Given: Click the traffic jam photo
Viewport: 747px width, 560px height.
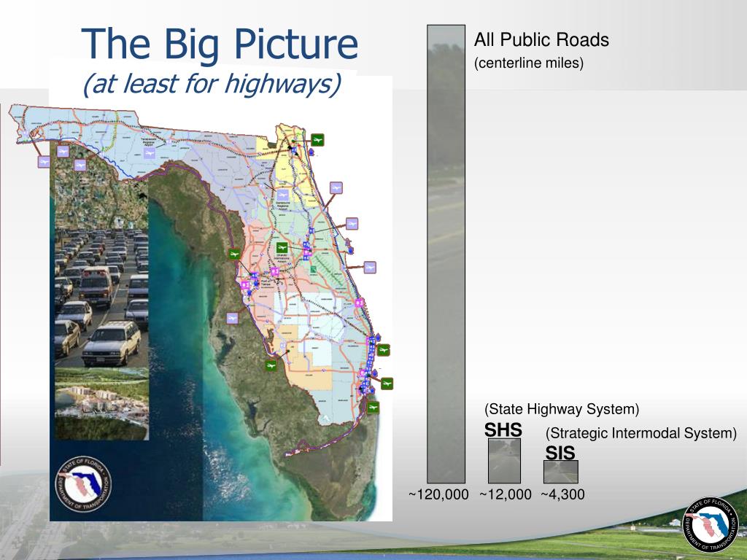Looking at the screenshot, I should pos(102,298).
